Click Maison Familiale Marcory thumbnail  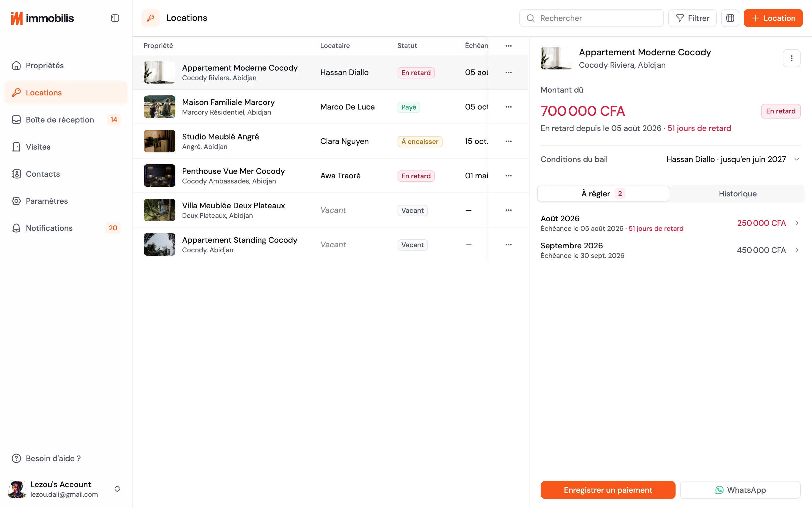(x=159, y=107)
